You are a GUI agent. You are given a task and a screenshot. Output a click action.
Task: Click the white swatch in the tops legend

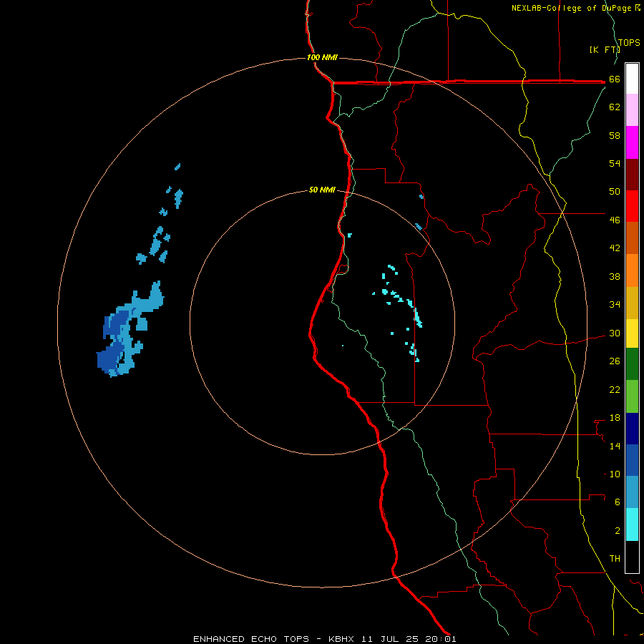click(632, 79)
